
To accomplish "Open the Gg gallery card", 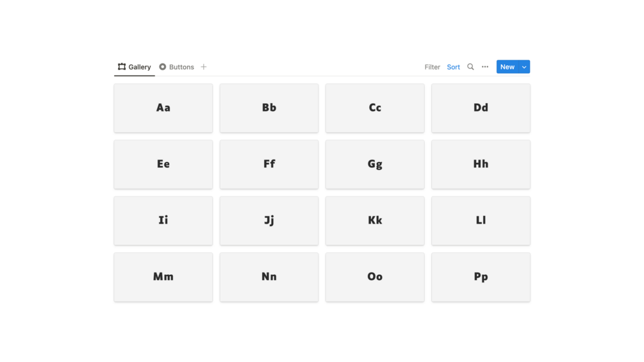I will (375, 165).
